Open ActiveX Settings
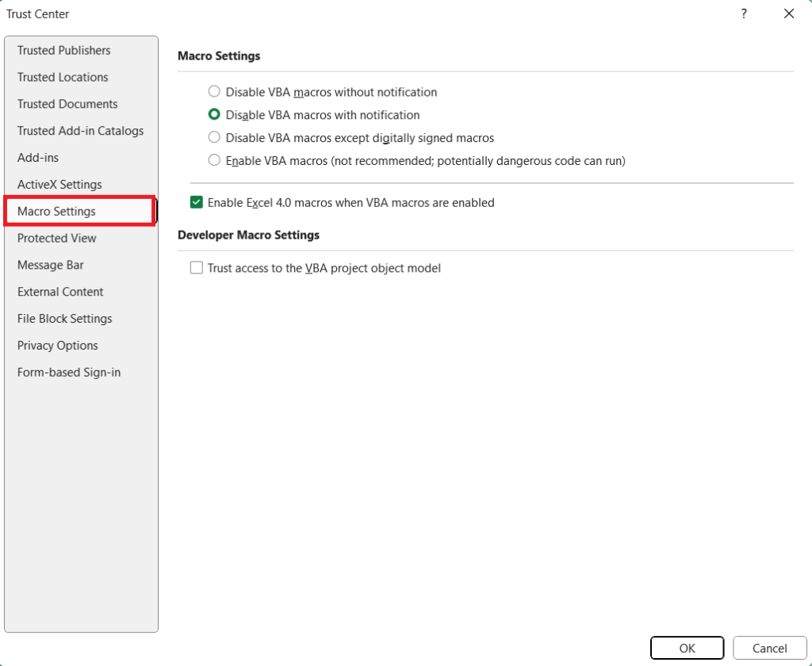812x666 pixels. click(59, 184)
